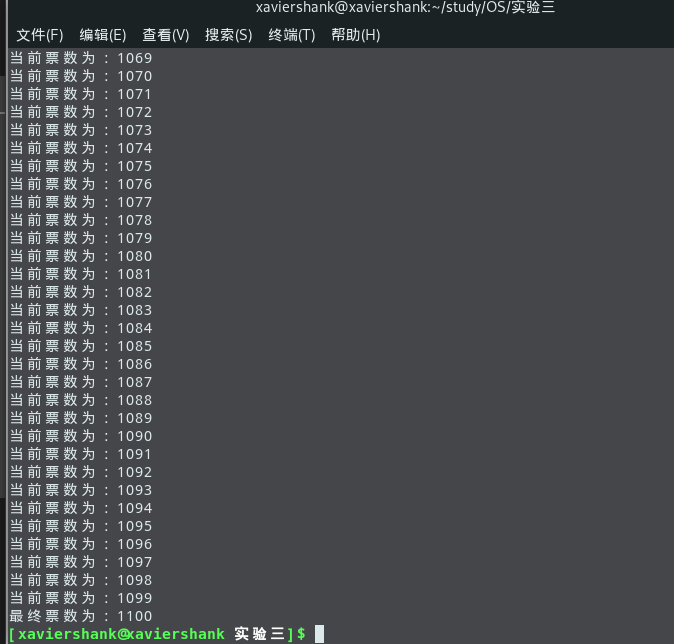The image size is (674, 644).
Task: Open the 终端(T) menu
Action: point(292,35)
